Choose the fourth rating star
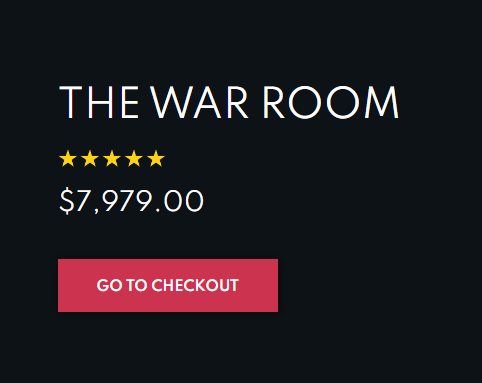This screenshot has height=383, width=482. (x=134, y=158)
